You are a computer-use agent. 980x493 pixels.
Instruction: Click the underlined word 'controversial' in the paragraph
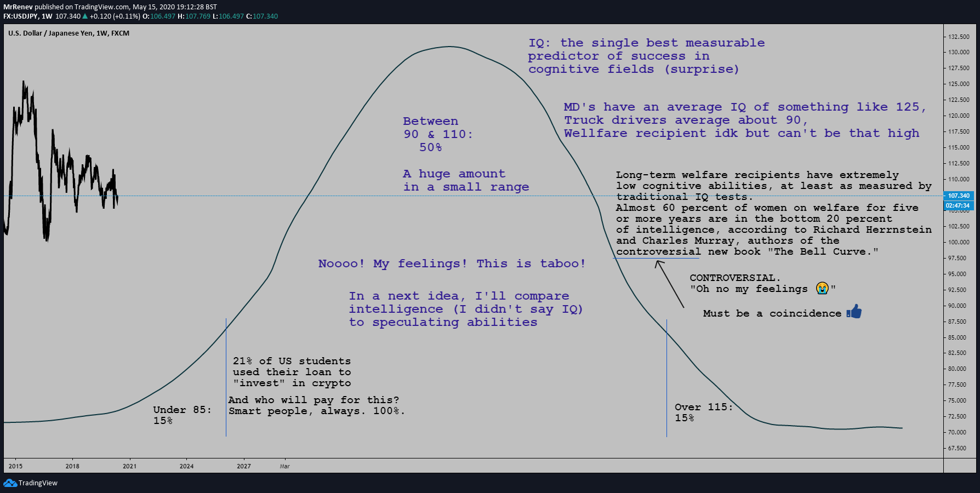pyautogui.click(x=658, y=251)
